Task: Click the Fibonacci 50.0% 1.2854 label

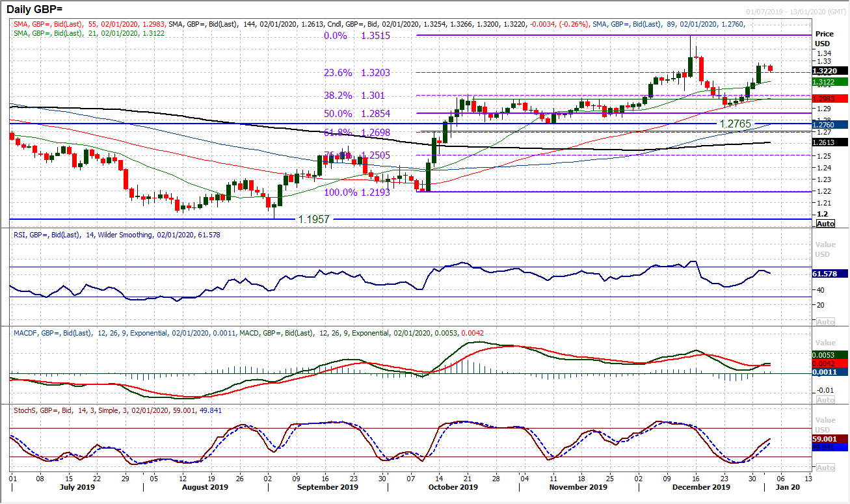Action: tap(357, 113)
